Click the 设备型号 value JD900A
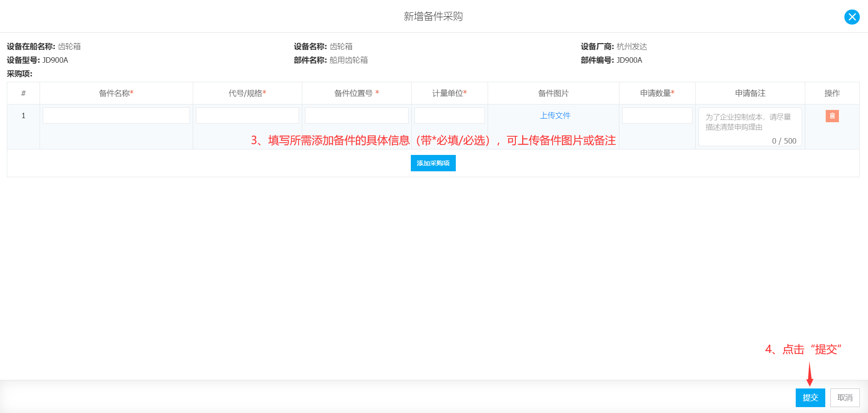This screenshot has height=413, width=868. pos(55,60)
